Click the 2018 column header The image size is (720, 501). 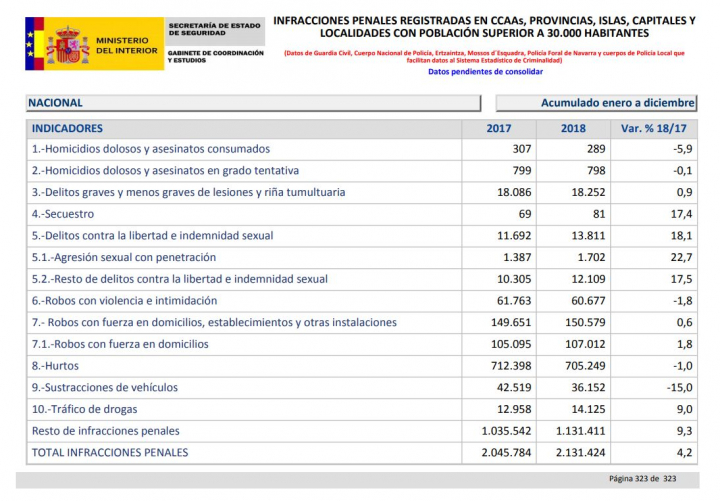pyautogui.click(x=572, y=129)
